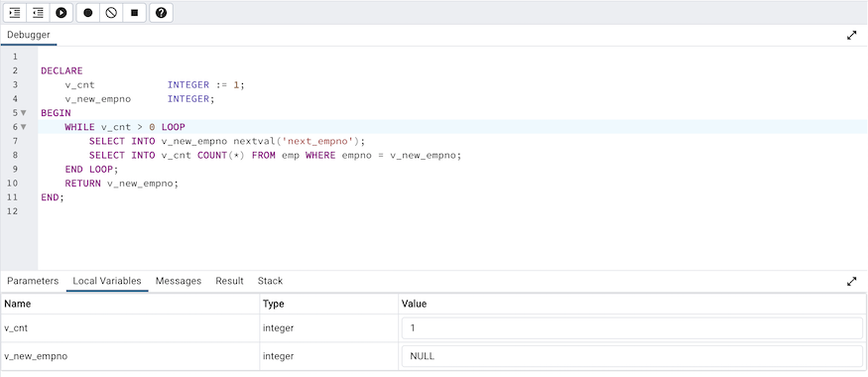Select the Debugger tab

point(29,35)
